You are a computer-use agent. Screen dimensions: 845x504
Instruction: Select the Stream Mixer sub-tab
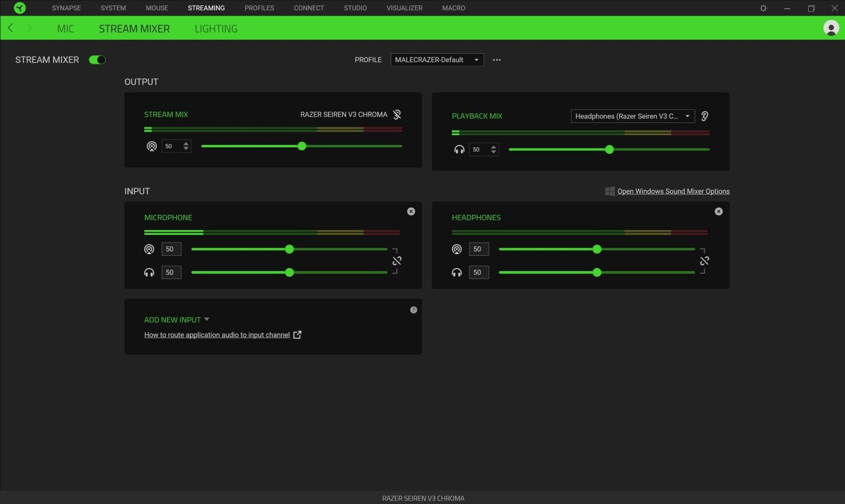134,28
